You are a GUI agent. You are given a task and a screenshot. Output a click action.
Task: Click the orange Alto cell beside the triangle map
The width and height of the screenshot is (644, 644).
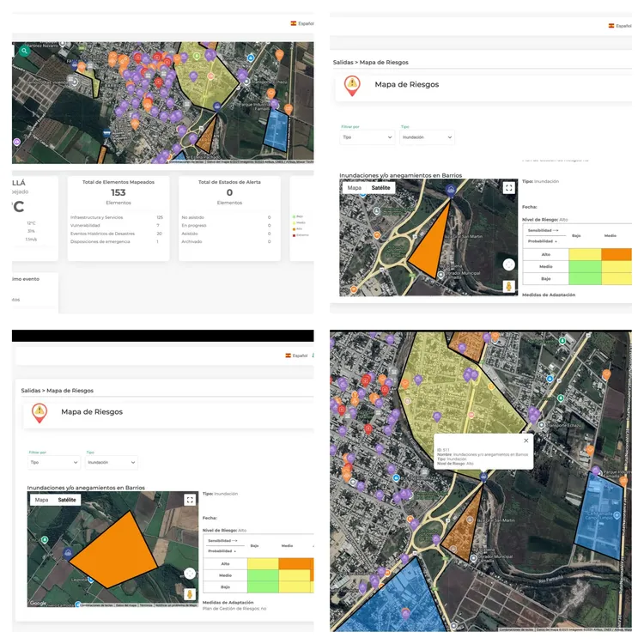615,254
